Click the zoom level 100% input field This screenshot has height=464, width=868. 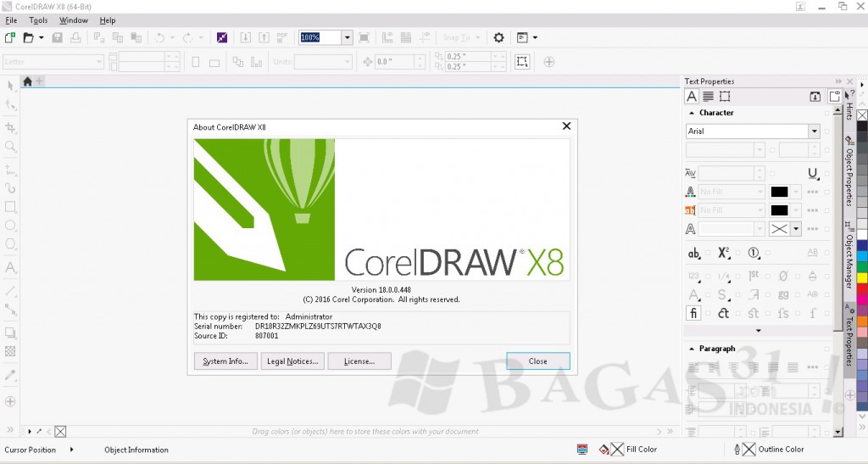tap(320, 37)
